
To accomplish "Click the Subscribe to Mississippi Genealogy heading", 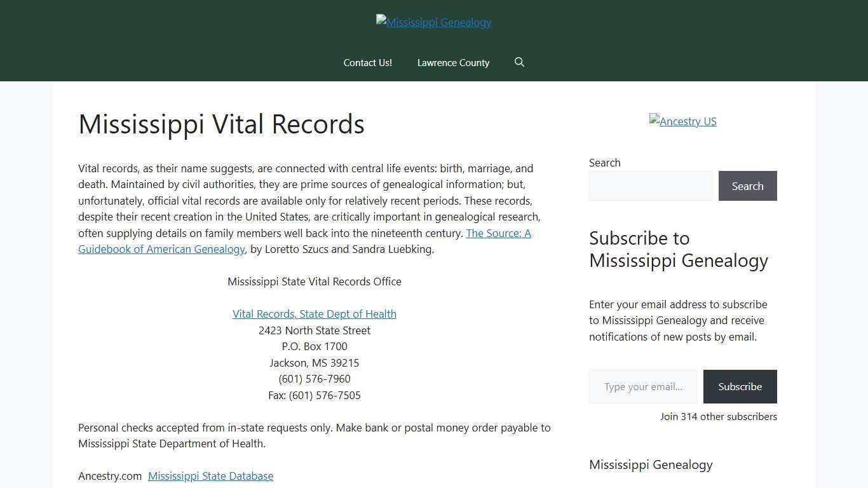I will pyautogui.click(x=678, y=249).
